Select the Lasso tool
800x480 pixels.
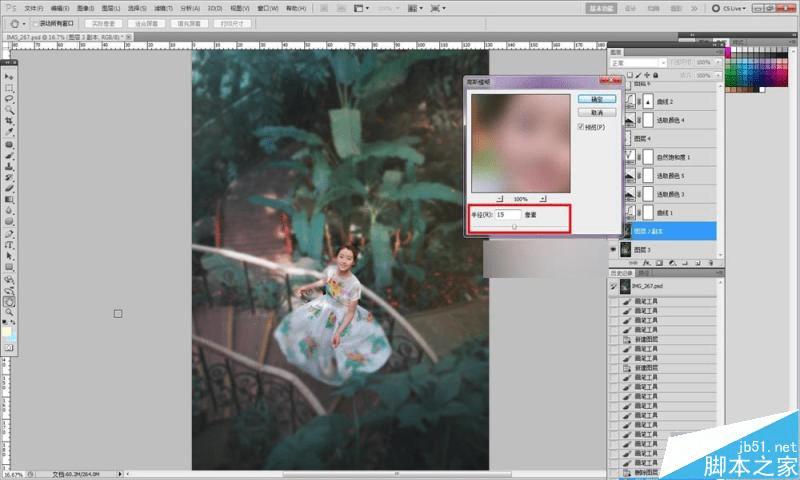click(9, 99)
